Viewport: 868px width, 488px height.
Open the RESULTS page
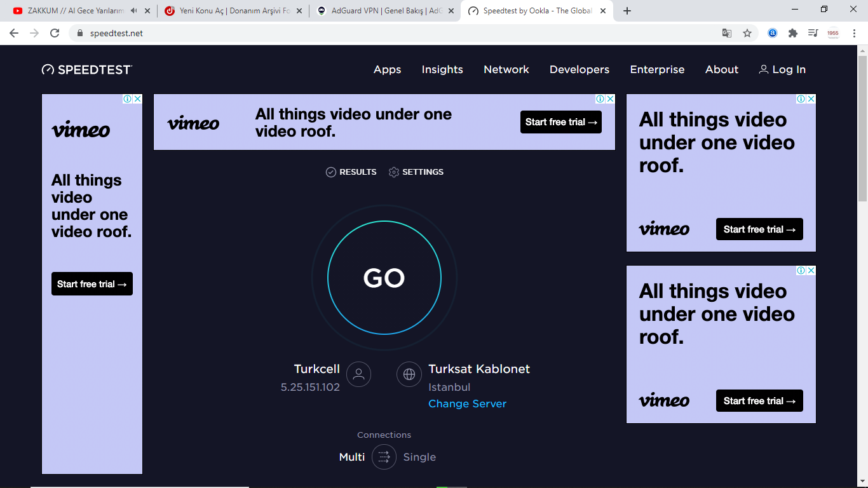351,172
